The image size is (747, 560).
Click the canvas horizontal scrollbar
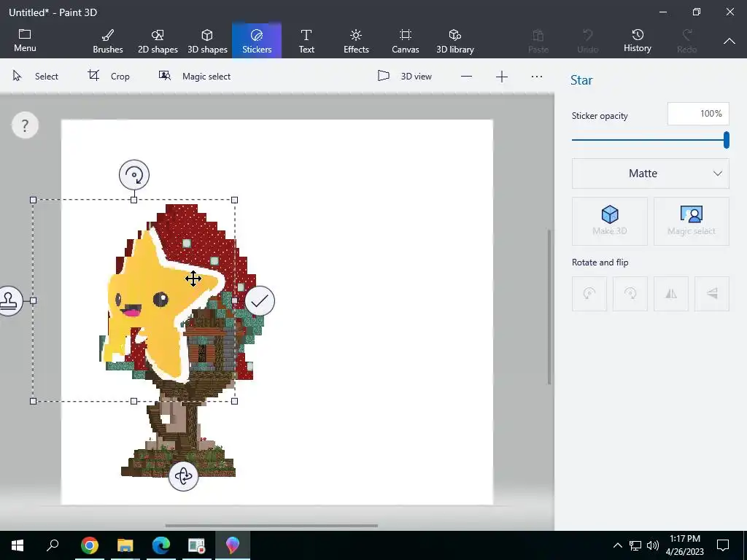pyautogui.click(x=271, y=526)
